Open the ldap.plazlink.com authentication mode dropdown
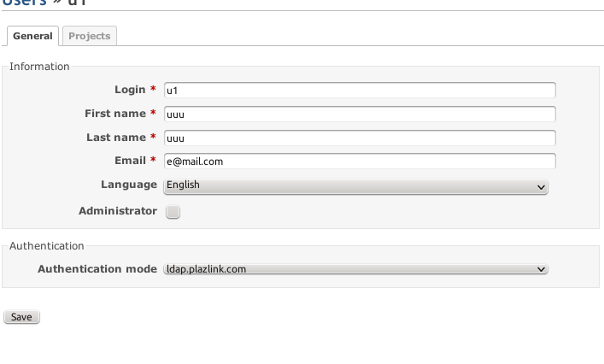604x364 pixels. pos(355,269)
